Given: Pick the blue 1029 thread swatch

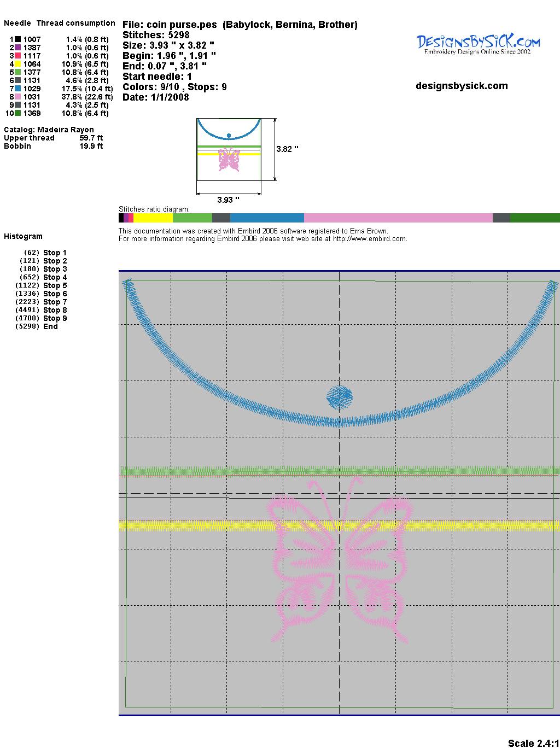Looking at the screenshot, I should [x=18, y=89].
